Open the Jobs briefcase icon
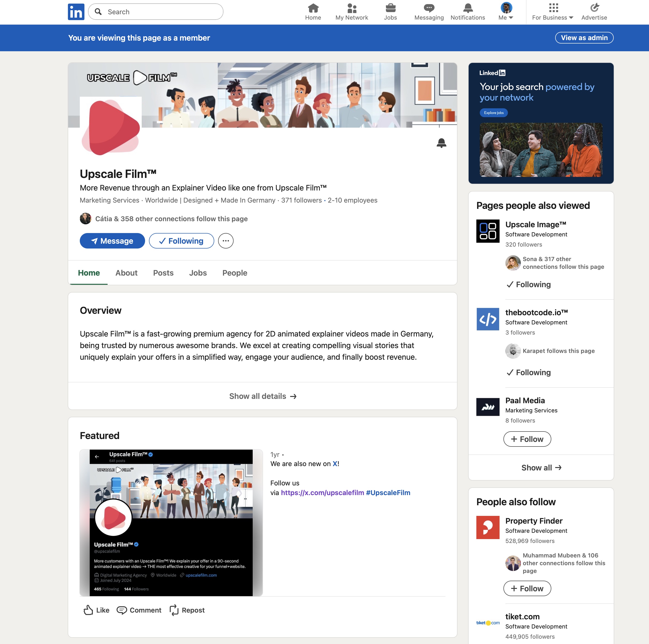The height and width of the screenshot is (644, 649). (390, 8)
